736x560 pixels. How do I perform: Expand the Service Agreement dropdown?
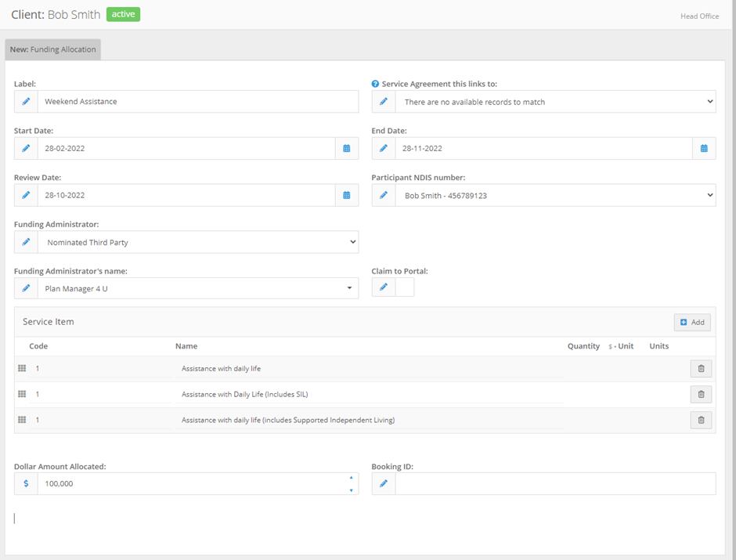(x=555, y=102)
